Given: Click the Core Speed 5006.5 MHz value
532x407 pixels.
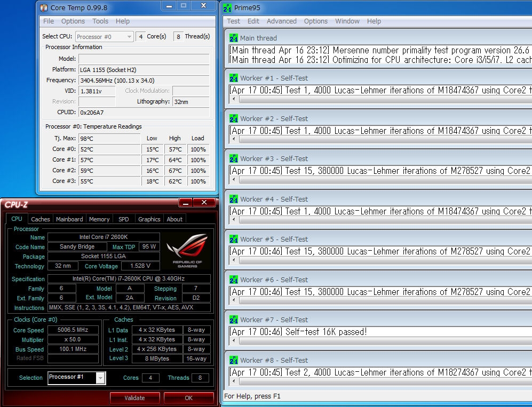Looking at the screenshot, I should click(x=73, y=330).
